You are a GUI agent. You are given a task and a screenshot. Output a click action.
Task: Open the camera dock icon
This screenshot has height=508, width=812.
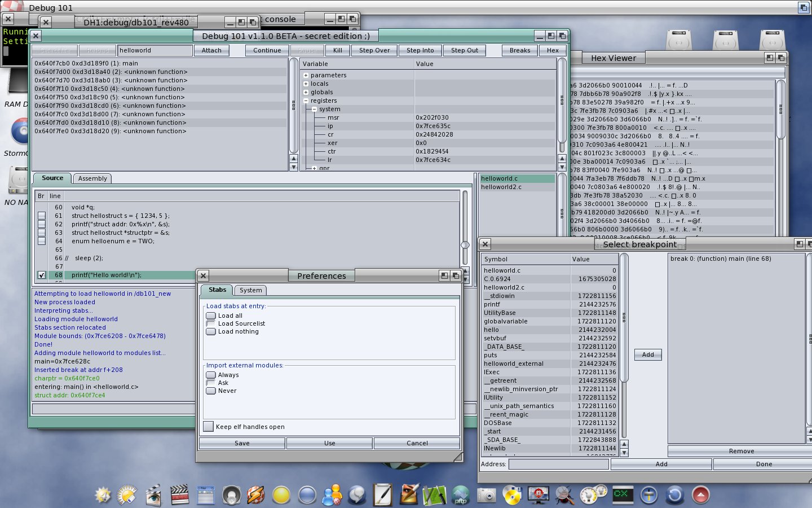pyautogui.click(x=486, y=495)
